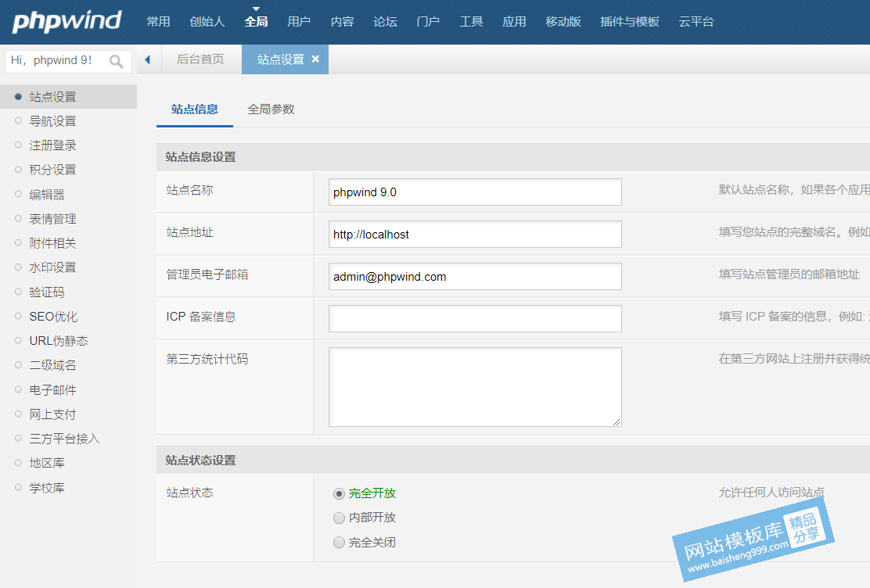870x588 pixels.
Task: Open the 论坛 top menu
Action: (x=386, y=22)
